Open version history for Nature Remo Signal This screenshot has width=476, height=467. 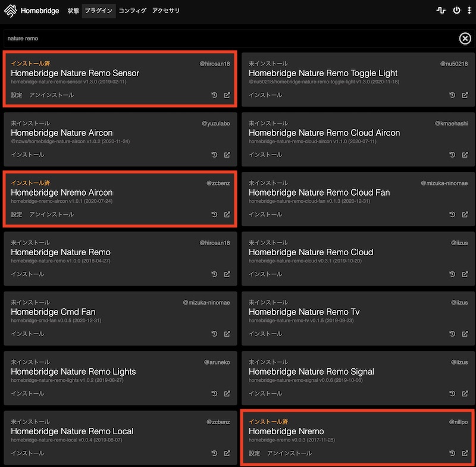(452, 394)
